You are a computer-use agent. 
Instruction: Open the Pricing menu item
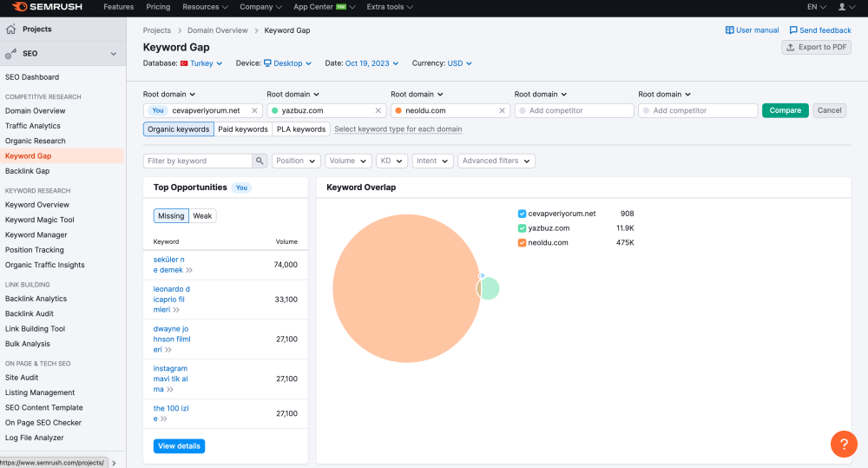coord(158,7)
